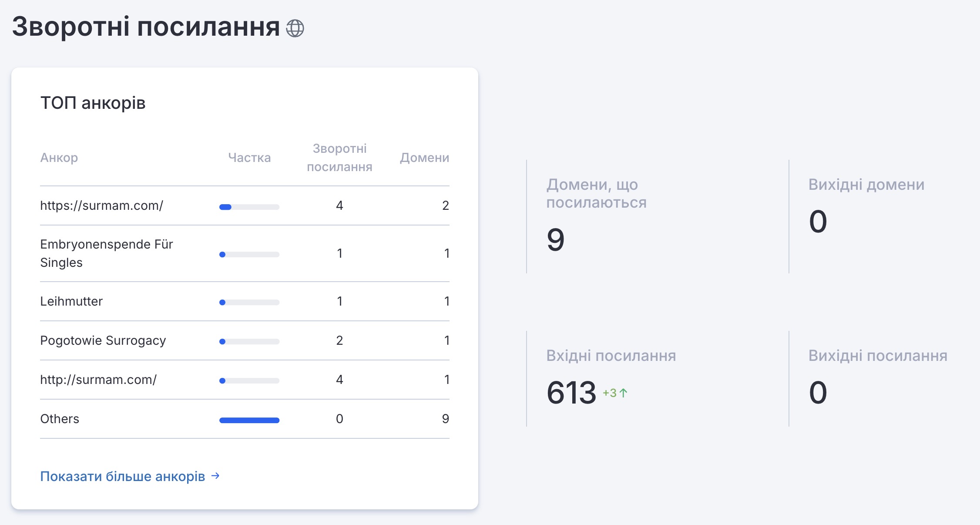Image resolution: width=980 pixels, height=525 pixels.
Task: Select the https://surmam.com/ anchor row
Action: pyautogui.click(x=101, y=205)
